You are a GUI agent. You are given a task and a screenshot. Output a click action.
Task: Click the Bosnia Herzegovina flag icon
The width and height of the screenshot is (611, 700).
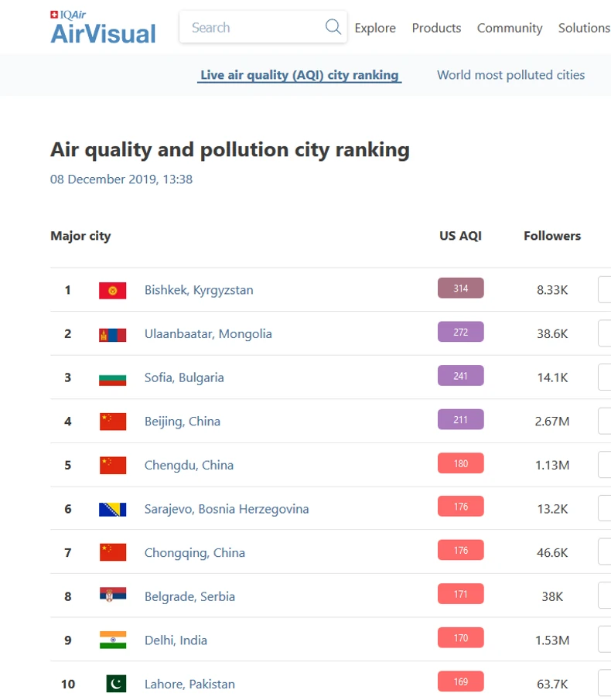click(x=113, y=509)
